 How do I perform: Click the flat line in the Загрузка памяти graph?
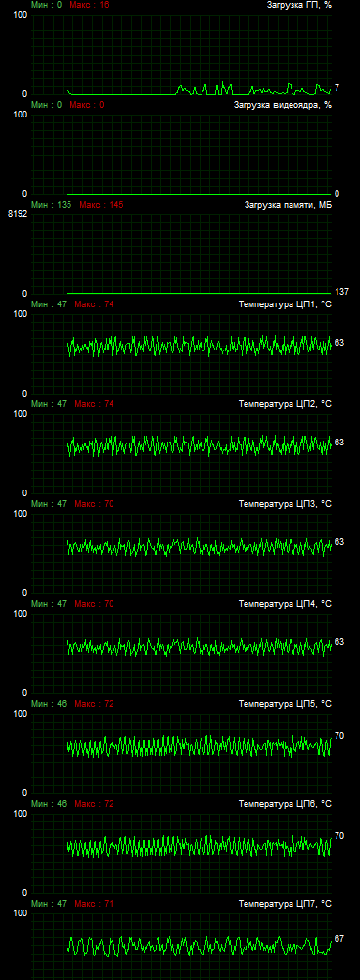coord(199,293)
